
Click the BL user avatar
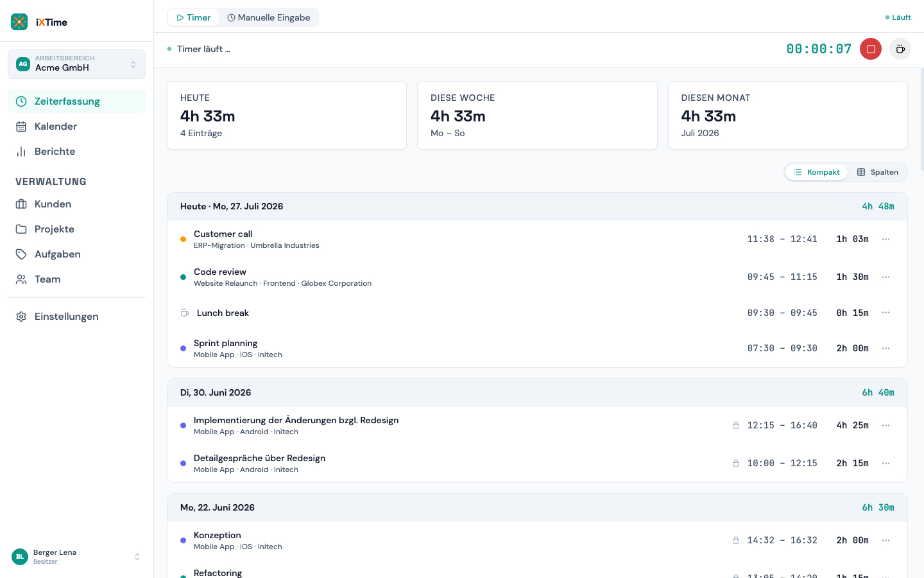pos(20,557)
